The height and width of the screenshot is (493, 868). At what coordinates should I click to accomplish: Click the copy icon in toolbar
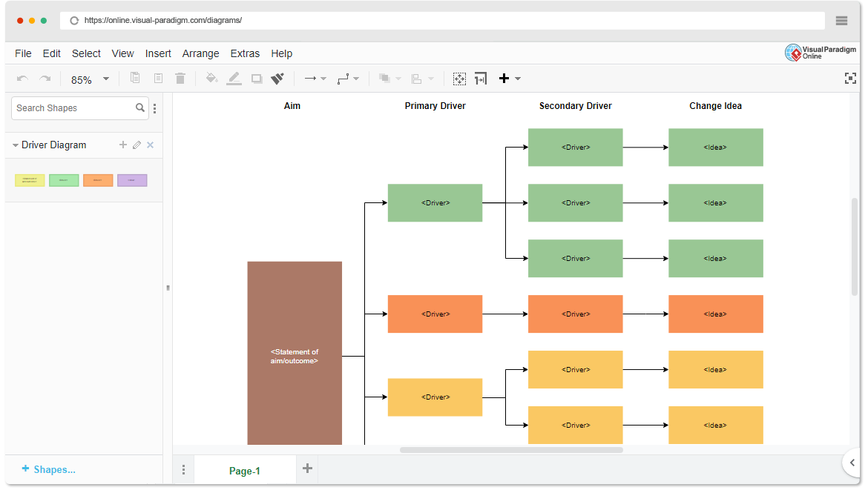135,78
